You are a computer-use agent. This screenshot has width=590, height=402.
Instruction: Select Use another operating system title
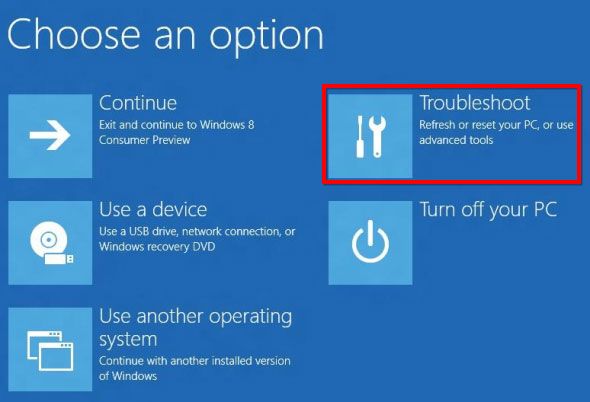click(196, 328)
